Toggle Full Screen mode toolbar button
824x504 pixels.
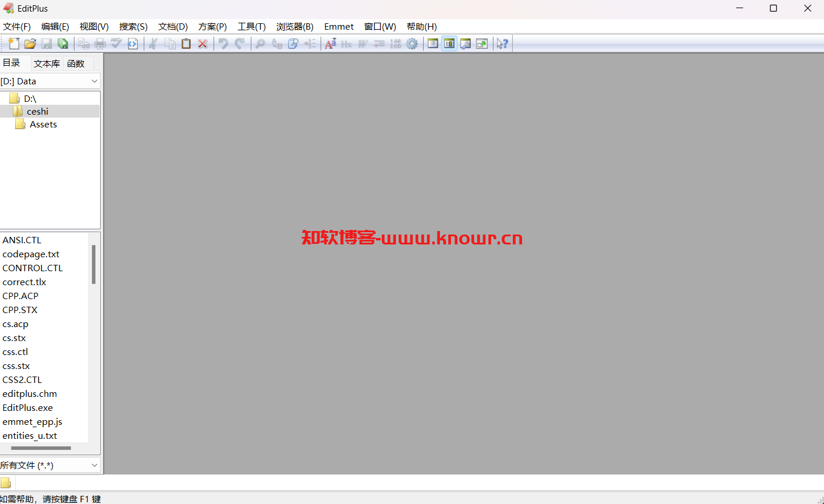[482, 44]
